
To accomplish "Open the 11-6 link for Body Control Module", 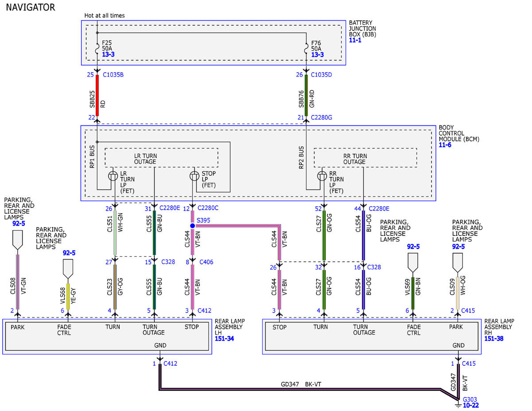I will click(445, 145).
